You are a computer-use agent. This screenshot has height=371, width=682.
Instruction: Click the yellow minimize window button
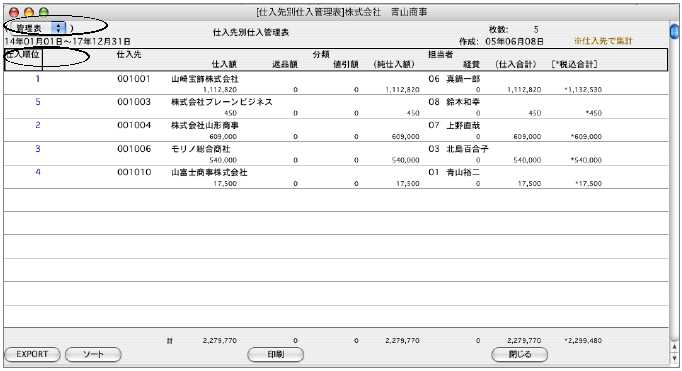29,13
